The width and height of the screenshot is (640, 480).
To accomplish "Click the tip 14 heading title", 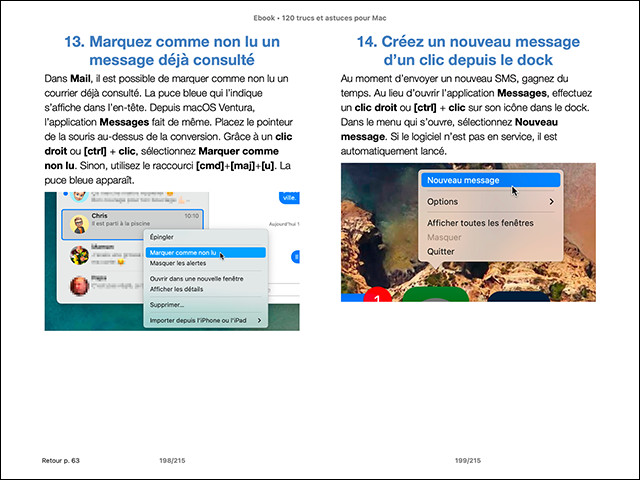I will [468, 54].
